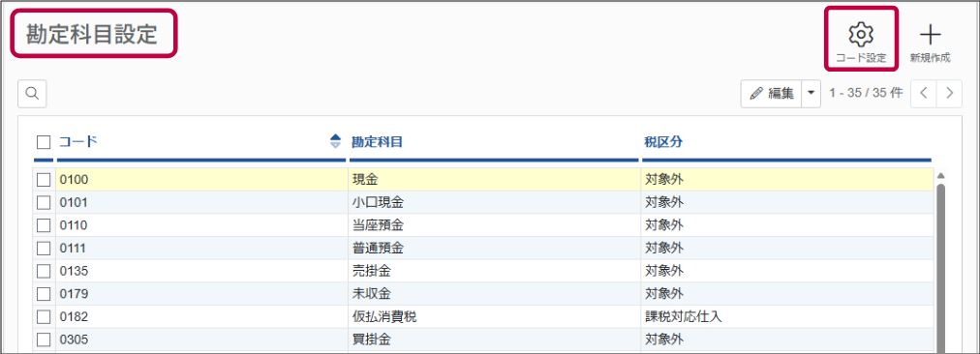Viewport: 980px width, 354px height.
Task: Select the 普通預金 cell
Action: pyautogui.click(x=494, y=248)
